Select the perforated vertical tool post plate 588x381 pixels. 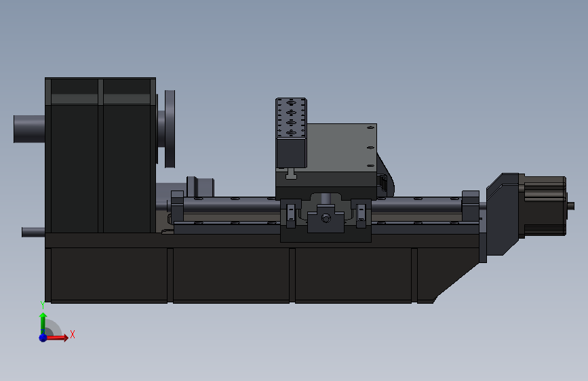291,133
